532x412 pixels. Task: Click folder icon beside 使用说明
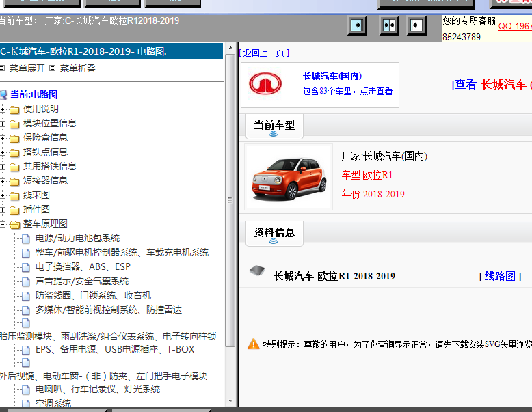[14, 109]
